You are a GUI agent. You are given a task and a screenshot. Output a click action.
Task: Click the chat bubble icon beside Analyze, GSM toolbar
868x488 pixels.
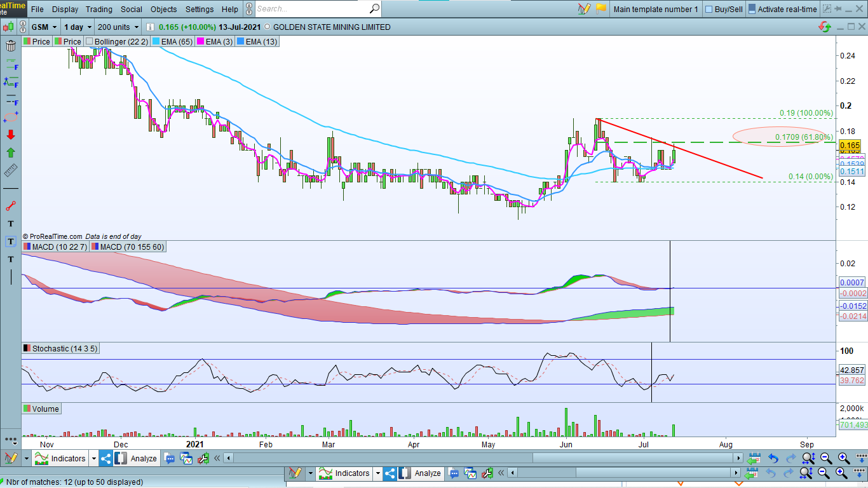tap(170, 458)
